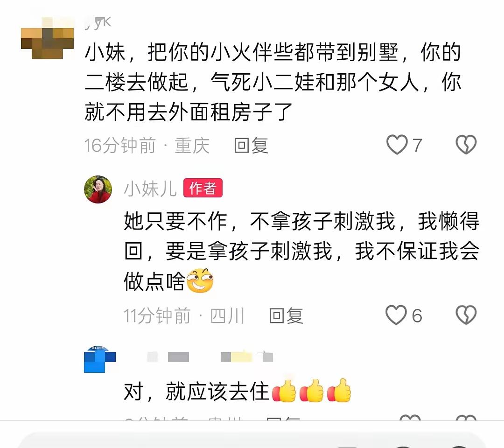Focus the comment input bar at bottom
This screenshot has height=448, width=504.
(252, 440)
